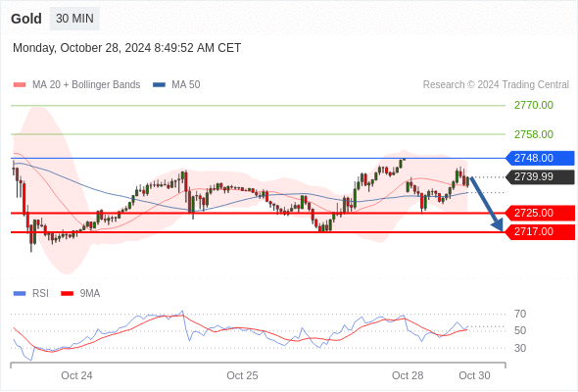The height and width of the screenshot is (392, 578).
Task: Select the 2748.00 blue pivot price tag
Action: 540,158
